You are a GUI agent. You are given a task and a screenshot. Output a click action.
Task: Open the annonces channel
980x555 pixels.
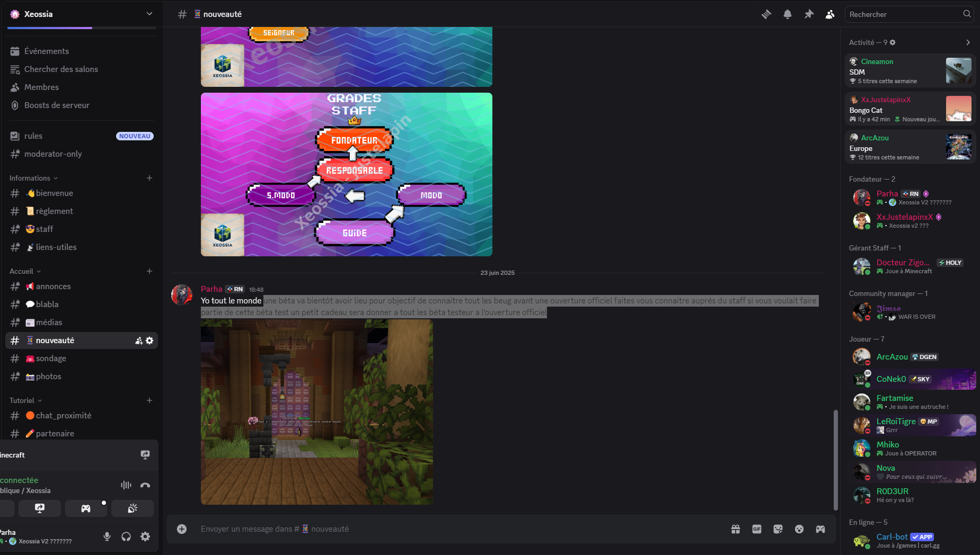82,287
